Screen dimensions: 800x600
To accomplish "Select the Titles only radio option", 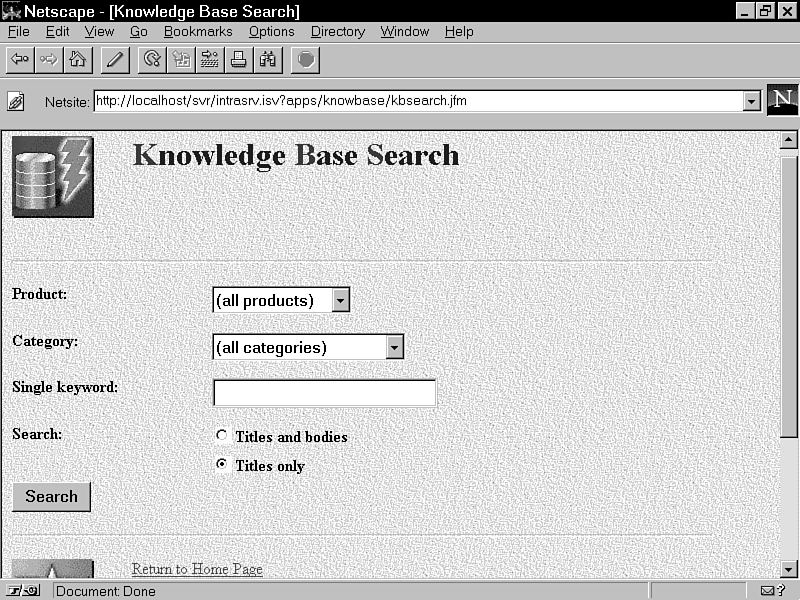I will click(222, 465).
